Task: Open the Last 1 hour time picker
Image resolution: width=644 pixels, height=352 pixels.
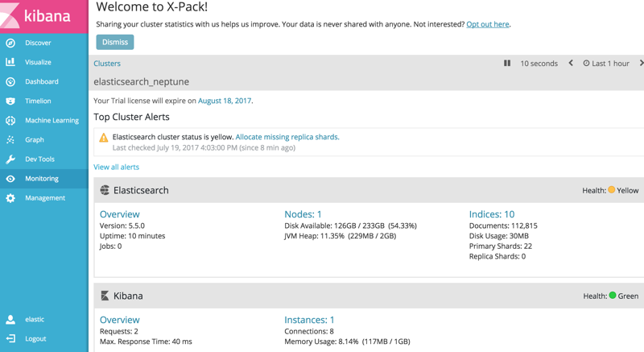Action: coord(606,63)
